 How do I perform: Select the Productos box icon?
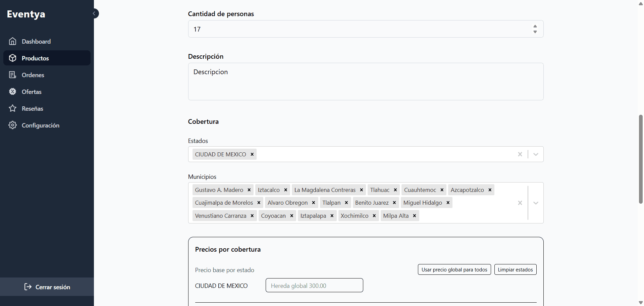13,58
